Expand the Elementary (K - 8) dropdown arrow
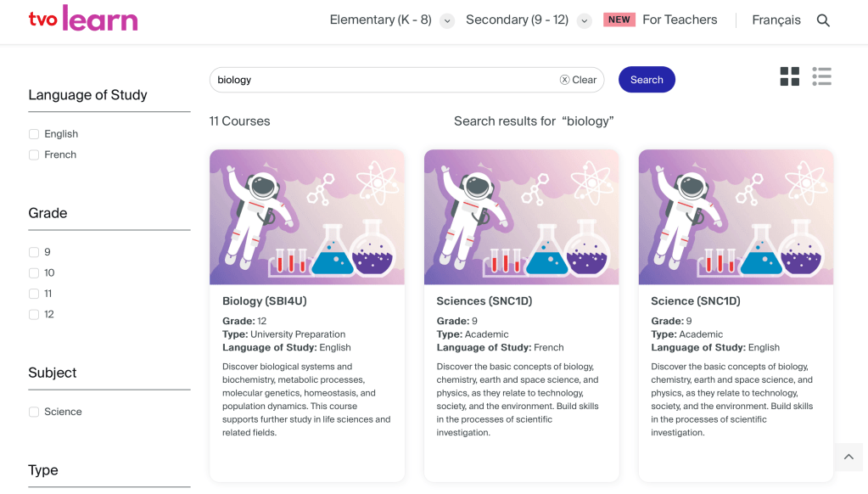Screen dimensions: 868x494 click(x=447, y=21)
